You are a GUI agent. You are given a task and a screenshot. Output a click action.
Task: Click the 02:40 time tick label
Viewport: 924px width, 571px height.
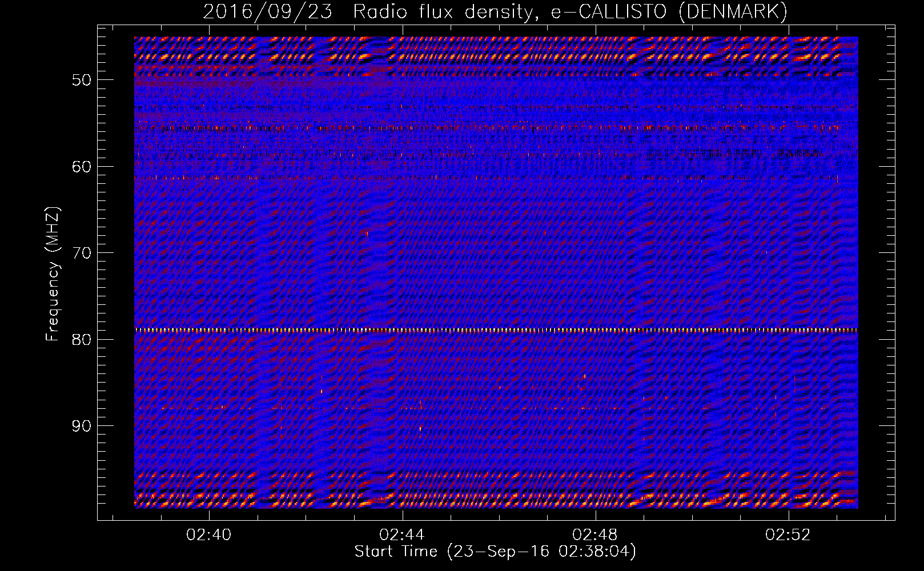click(x=209, y=534)
